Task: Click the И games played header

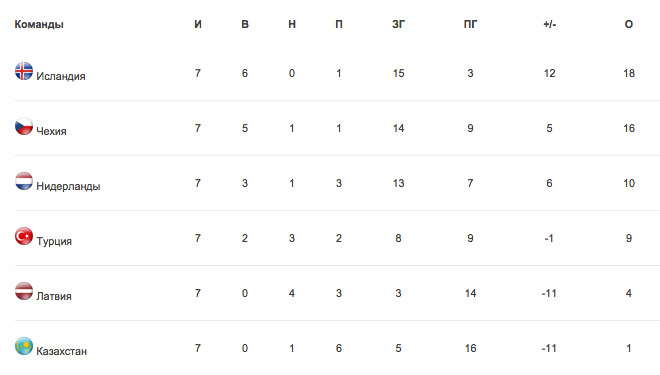Action: click(x=198, y=24)
